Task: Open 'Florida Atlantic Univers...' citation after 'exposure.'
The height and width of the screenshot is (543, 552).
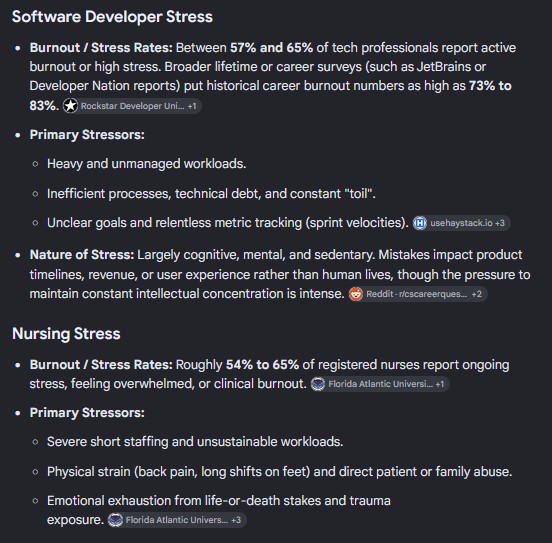Action: tap(177, 520)
